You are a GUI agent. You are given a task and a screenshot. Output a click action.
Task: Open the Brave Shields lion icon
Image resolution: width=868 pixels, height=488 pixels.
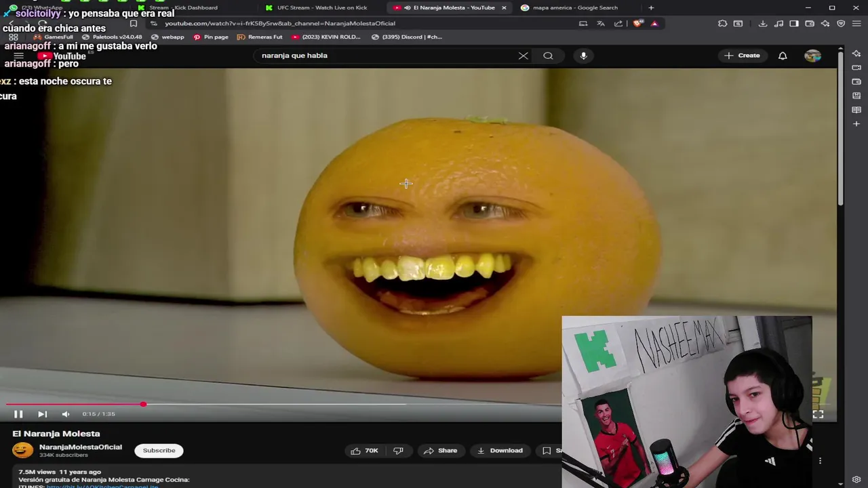(637, 23)
